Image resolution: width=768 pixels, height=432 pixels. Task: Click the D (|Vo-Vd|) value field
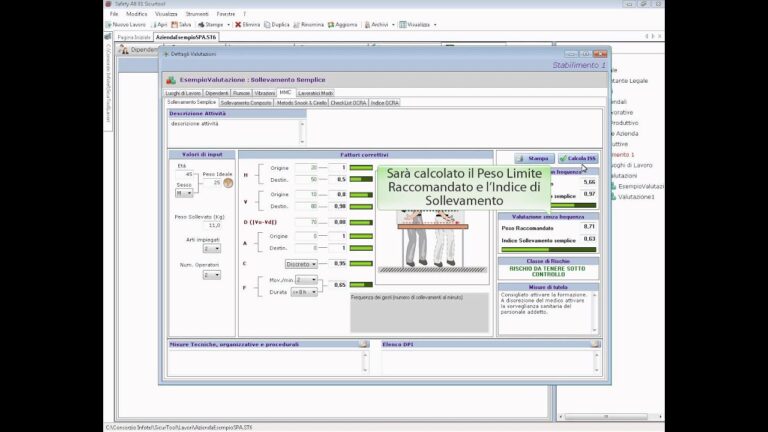tap(308, 222)
